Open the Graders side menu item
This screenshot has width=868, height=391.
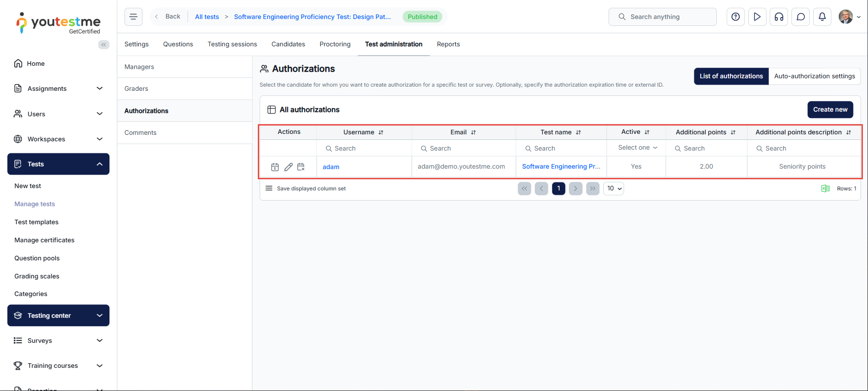click(136, 88)
